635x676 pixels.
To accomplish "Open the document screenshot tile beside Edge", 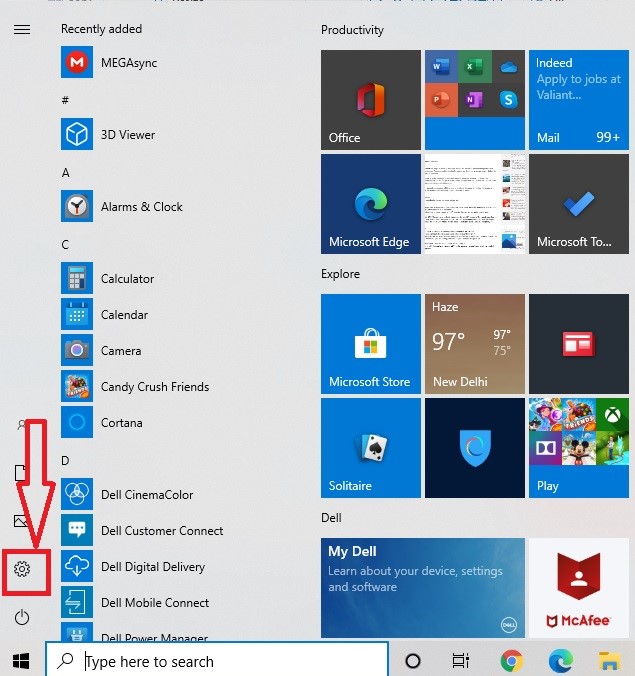I will pos(475,204).
